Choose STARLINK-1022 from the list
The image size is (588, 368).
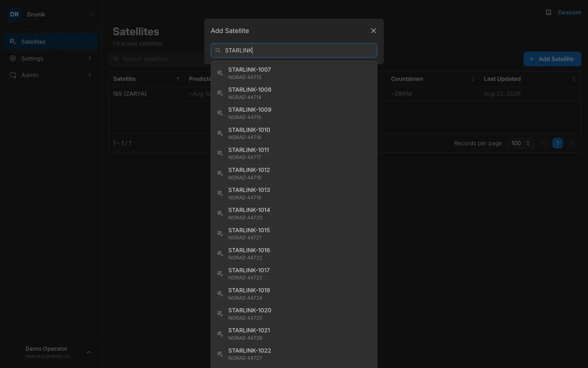click(x=294, y=354)
